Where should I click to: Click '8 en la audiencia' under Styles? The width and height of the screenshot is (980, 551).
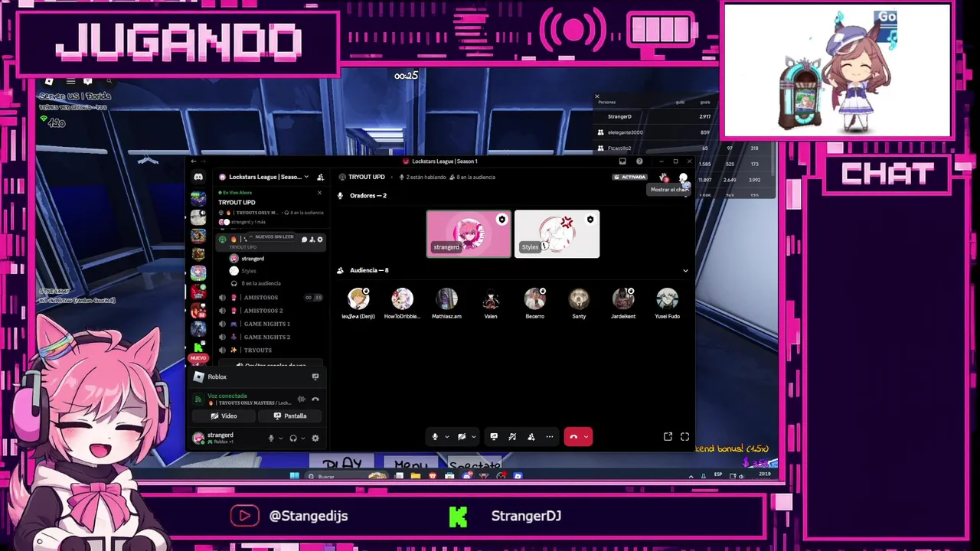(x=260, y=283)
